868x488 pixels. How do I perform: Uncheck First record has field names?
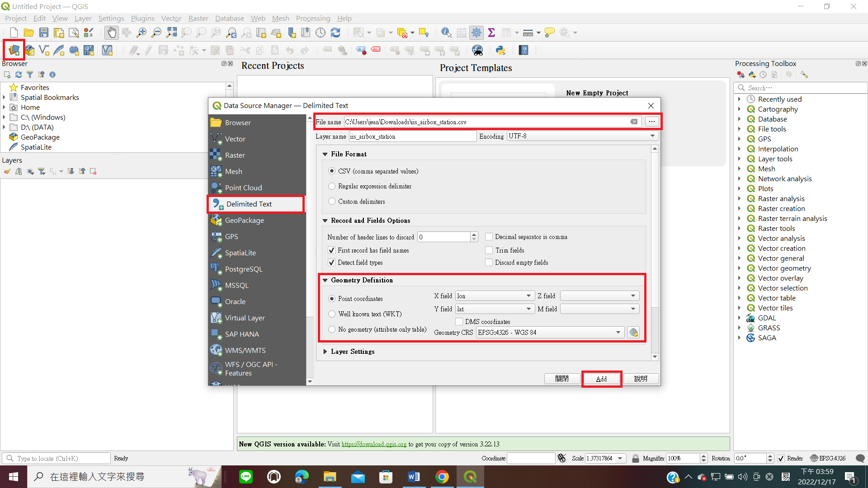pos(332,250)
